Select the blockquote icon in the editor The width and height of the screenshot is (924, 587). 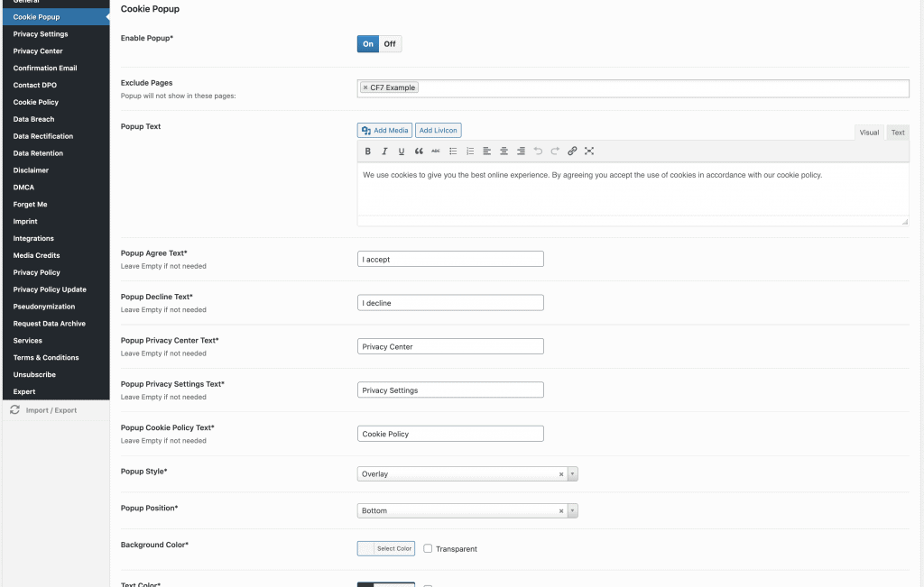[419, 151]
